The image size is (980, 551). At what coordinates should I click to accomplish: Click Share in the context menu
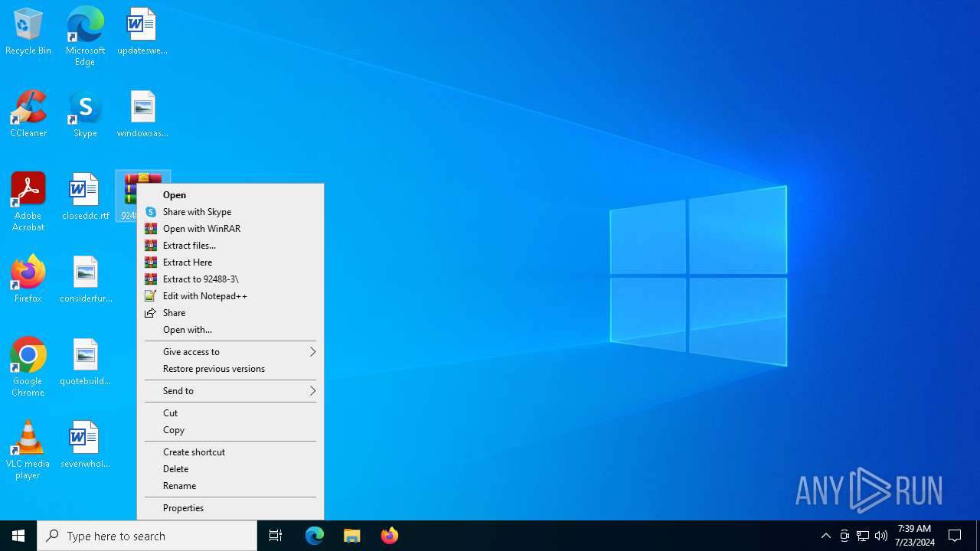coord(230,313)
